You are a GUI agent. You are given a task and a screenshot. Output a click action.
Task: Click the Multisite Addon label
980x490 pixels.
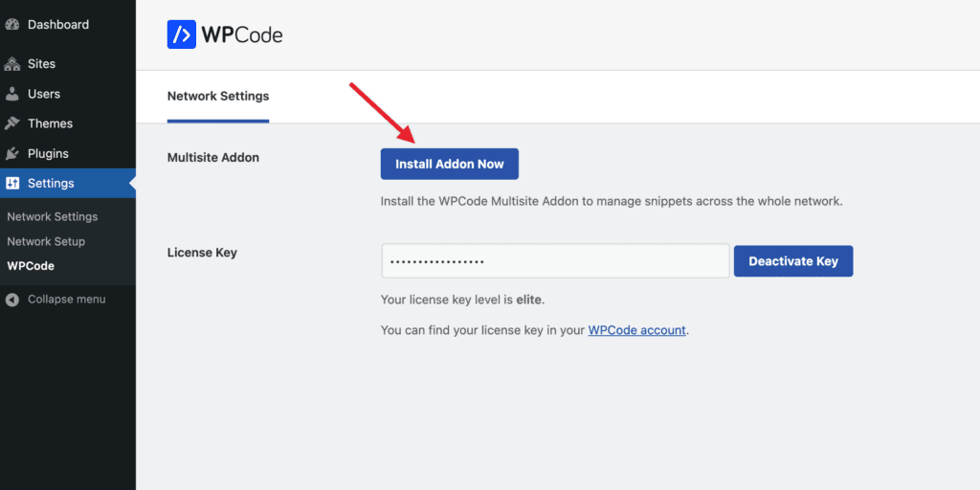click(213, 158)
